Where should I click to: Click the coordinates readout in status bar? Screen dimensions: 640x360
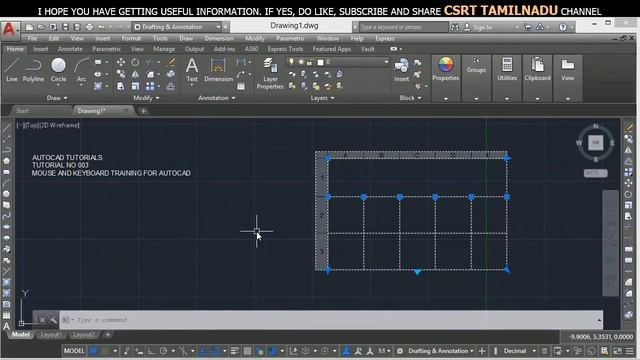600,337
